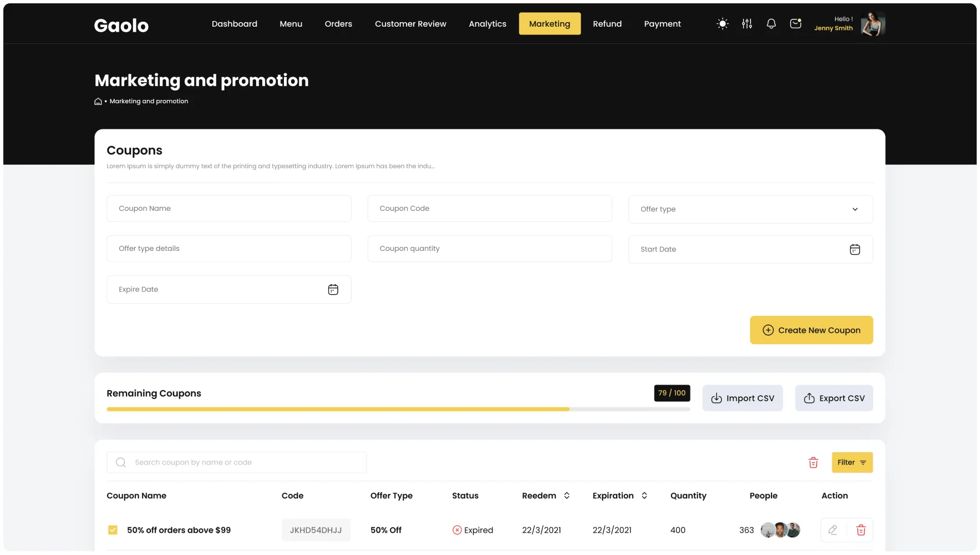The width and height of the screenshot is (980, 555).
Task: Open the Start Date calendar icon
Action: [855, 250]
